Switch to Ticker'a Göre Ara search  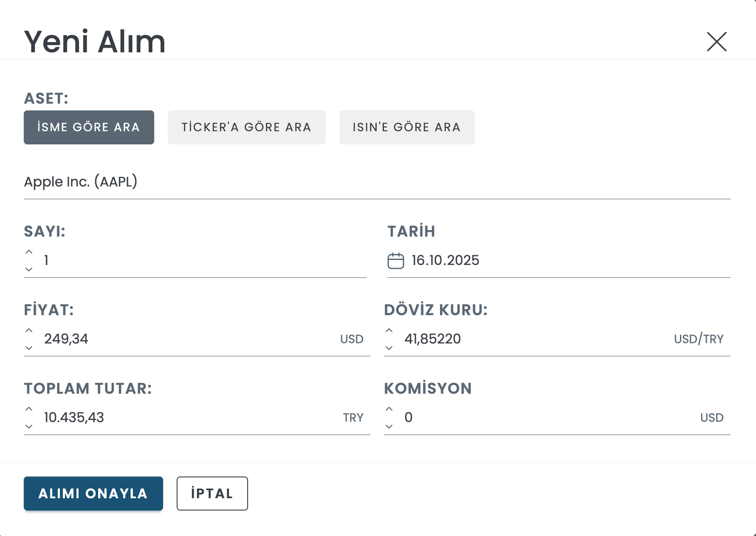[x=246, y=128]
